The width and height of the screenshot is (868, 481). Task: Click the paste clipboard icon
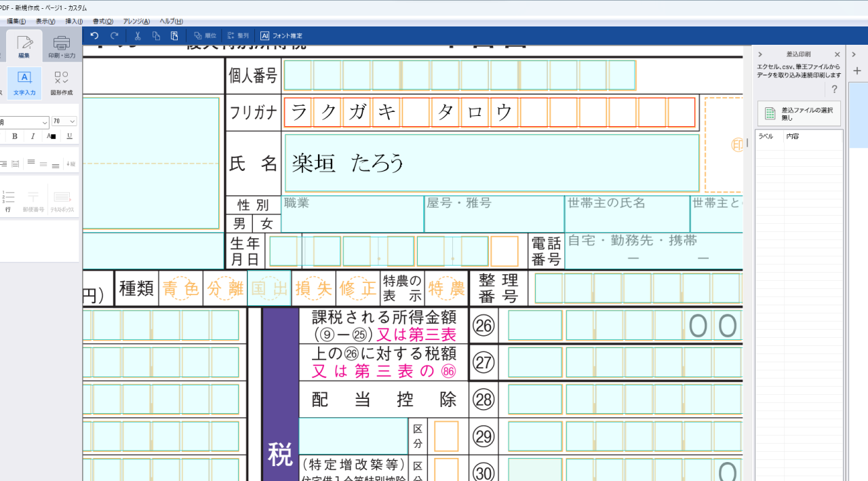[174, 36]
